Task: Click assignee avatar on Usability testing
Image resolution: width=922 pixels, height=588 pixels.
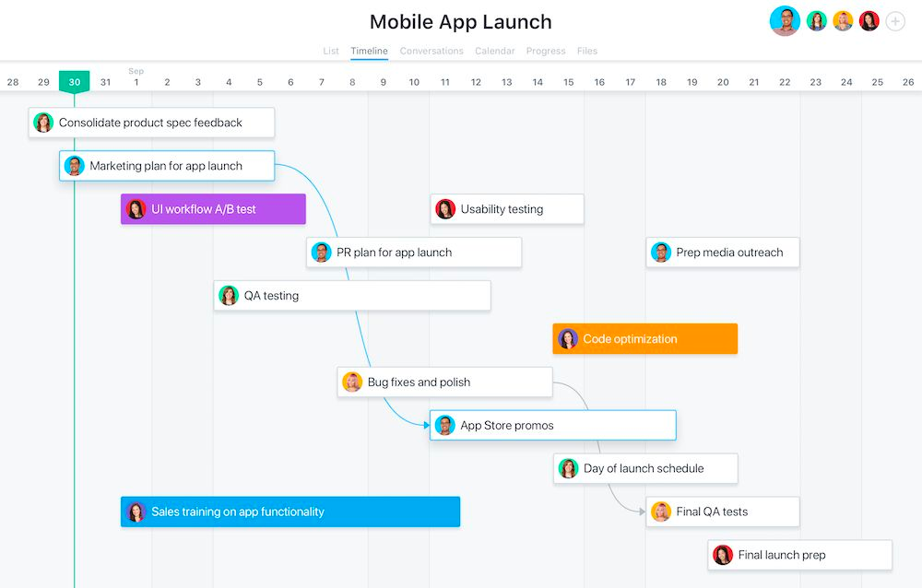Action: 445,209
